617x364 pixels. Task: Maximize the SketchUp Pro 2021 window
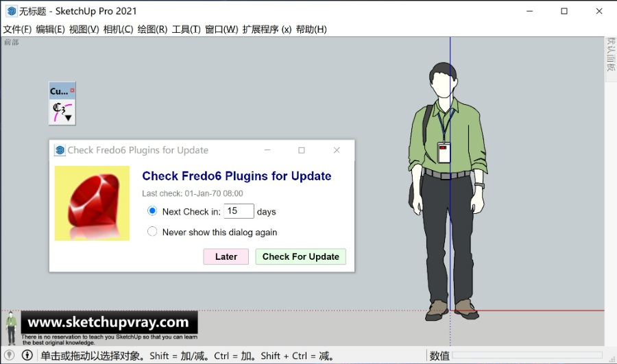(x=564, y=11)
